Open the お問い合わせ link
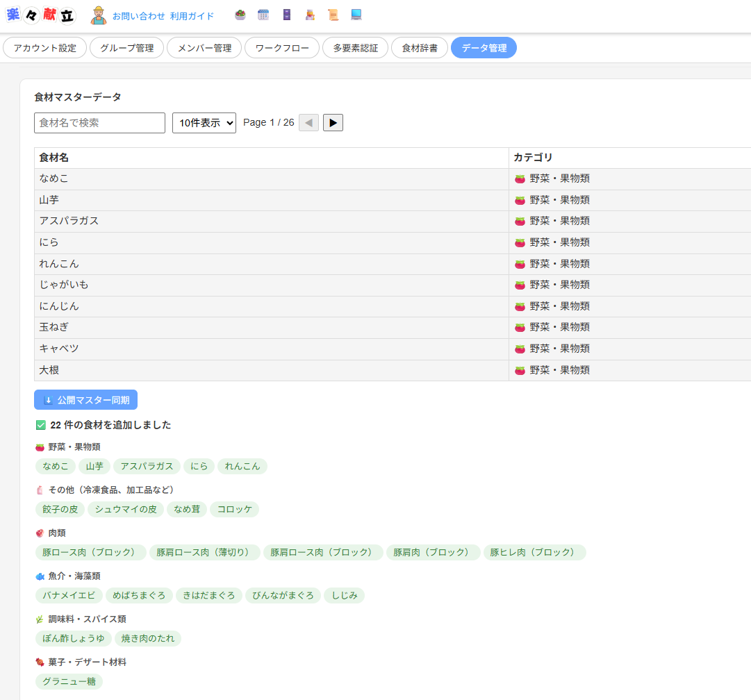Screen dimensions: 751x700 point(138,16)
